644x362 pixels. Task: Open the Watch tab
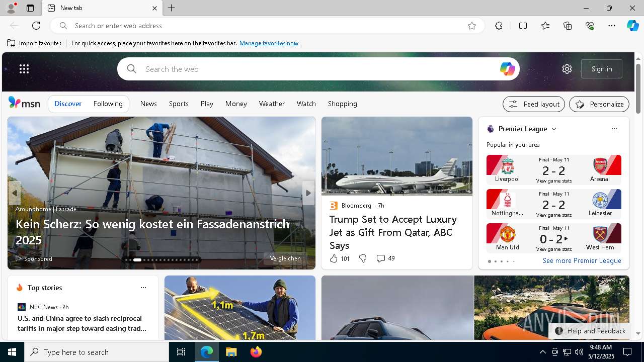coord(306,104)
